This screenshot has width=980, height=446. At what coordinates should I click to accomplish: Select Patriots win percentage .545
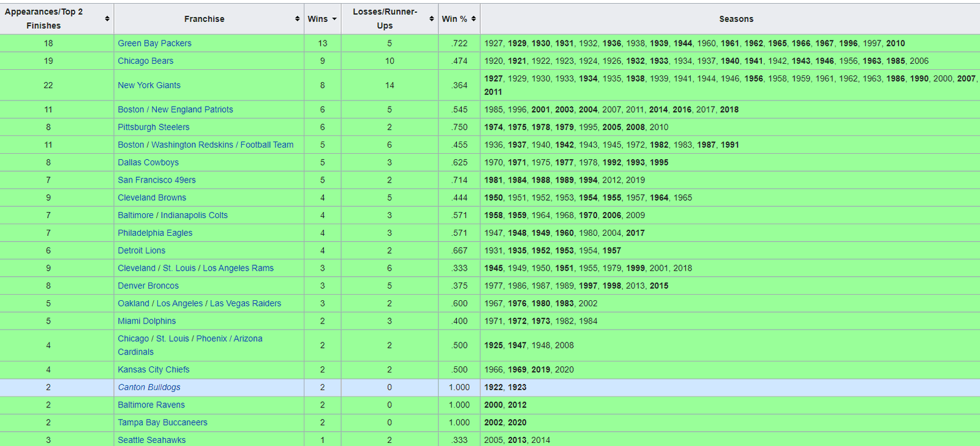coord(459,110)
